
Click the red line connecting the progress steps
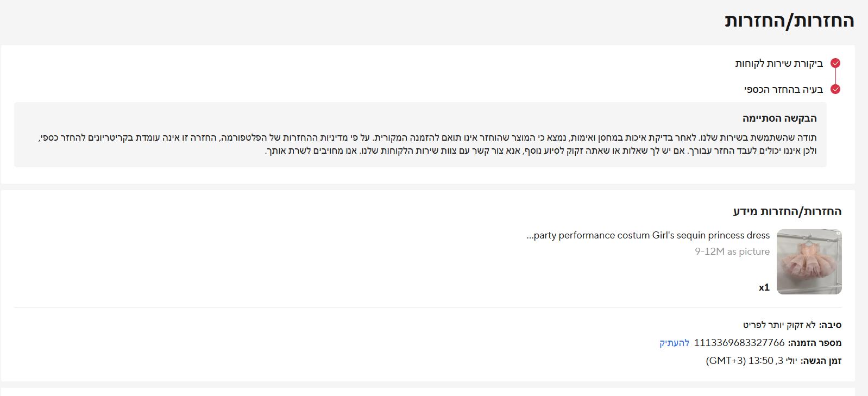pyautogui.click(x=835, y=76)
